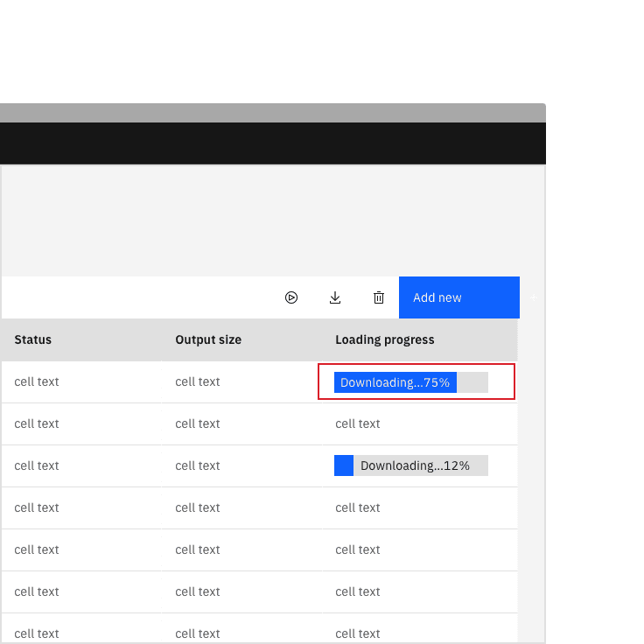Click the Downloading...75% progress bar

point(410,382)
